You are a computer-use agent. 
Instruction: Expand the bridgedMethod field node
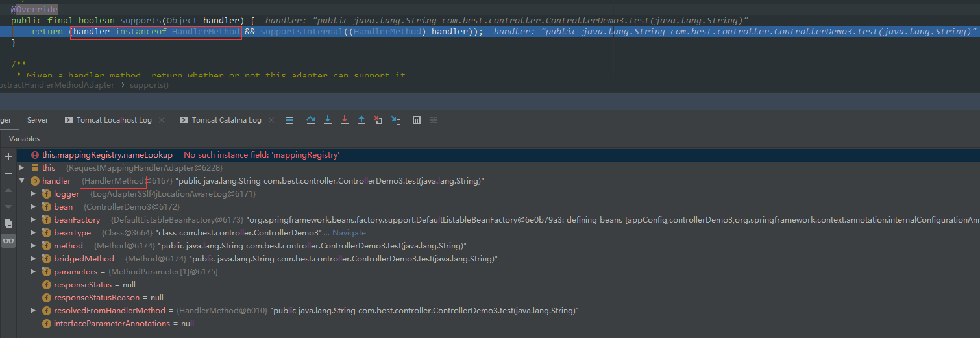[33, 259]
